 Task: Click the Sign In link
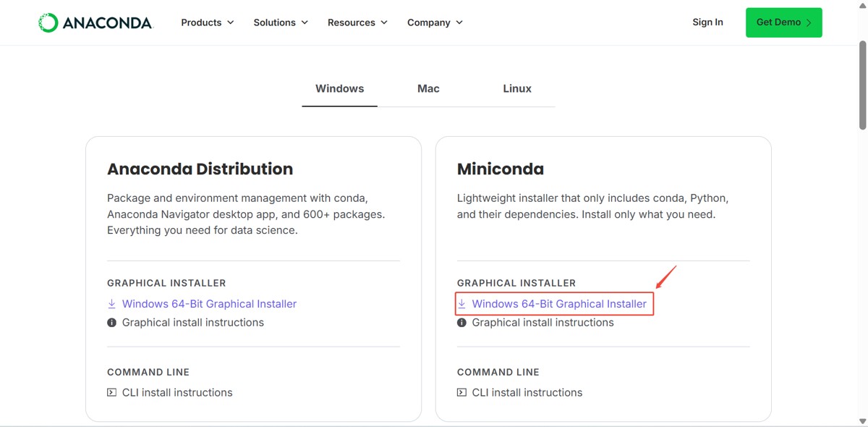tap(707, 22)
